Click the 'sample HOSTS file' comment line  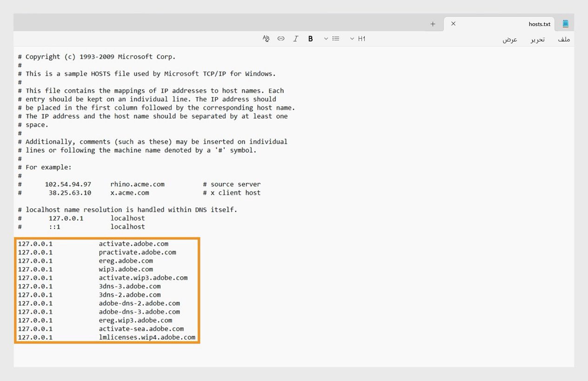(x=147, y=74)
